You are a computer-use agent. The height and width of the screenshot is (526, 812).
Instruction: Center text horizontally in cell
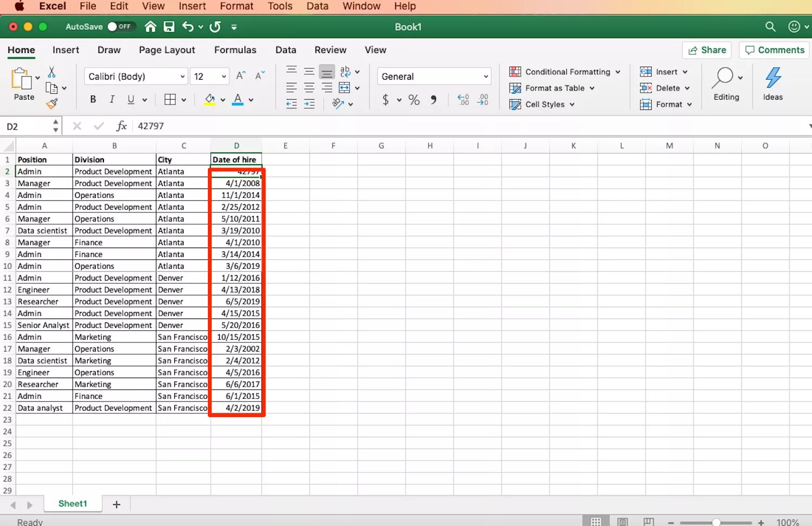(309, 87)
